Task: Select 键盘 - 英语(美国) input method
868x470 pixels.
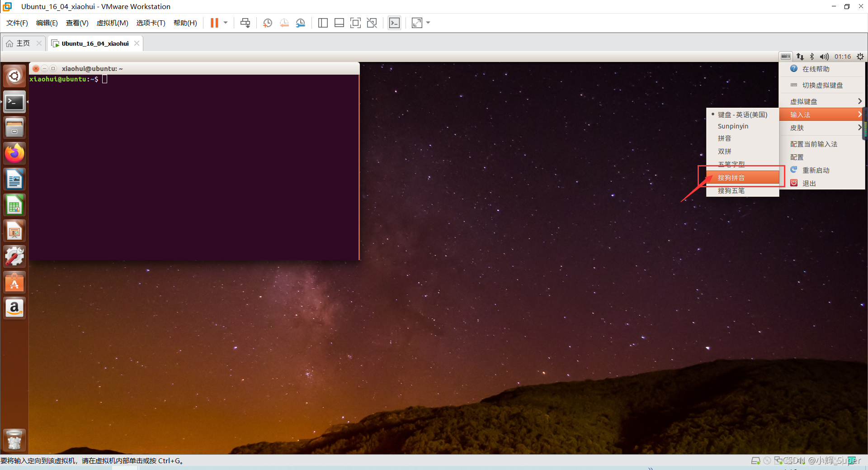Action: [743, 114]
